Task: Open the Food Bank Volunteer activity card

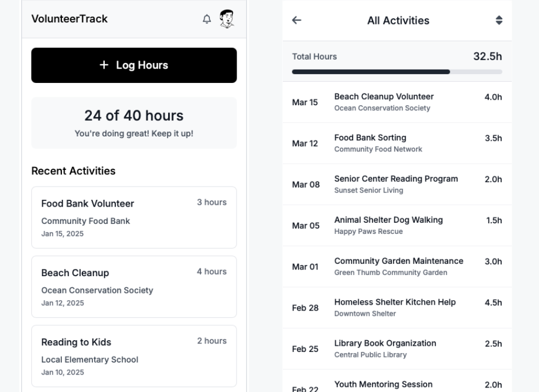Action: tap(134, 217)
